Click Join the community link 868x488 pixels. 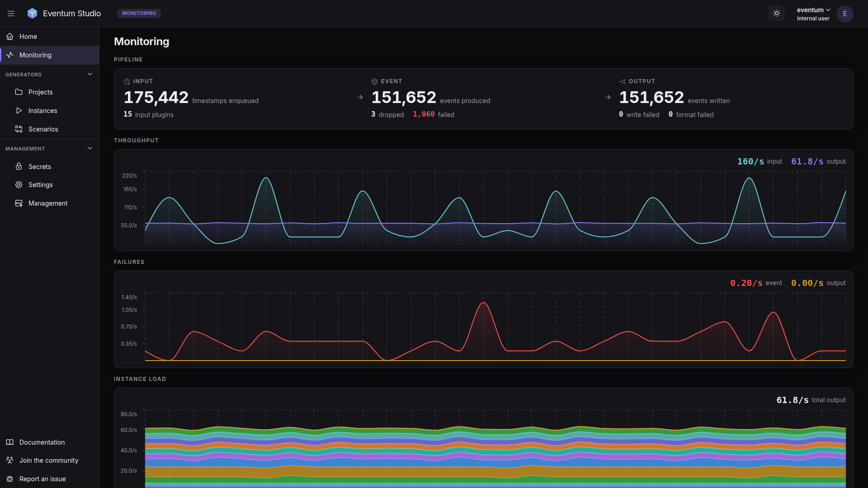pos(50,460)
